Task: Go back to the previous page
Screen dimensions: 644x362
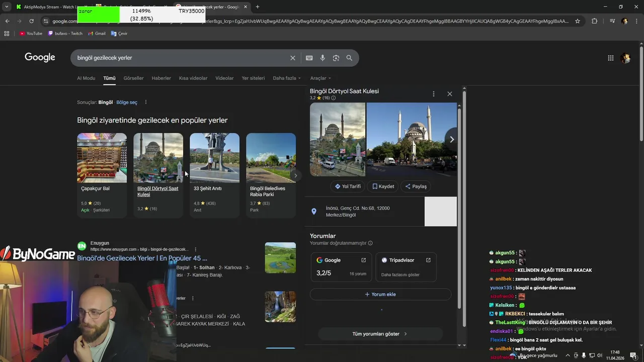Action: click(7, 21)
